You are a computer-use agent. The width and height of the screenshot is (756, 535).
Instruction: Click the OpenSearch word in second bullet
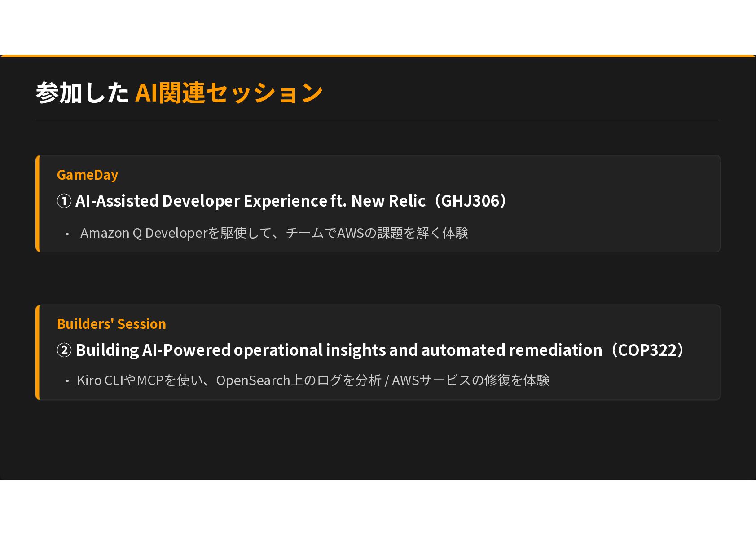pos(253,380)
